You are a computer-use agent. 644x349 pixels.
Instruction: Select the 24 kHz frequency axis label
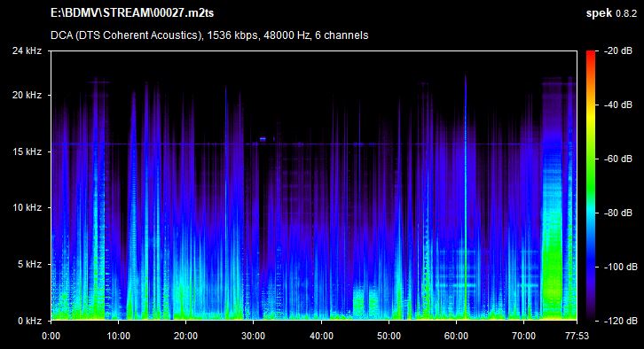[27, 51]
